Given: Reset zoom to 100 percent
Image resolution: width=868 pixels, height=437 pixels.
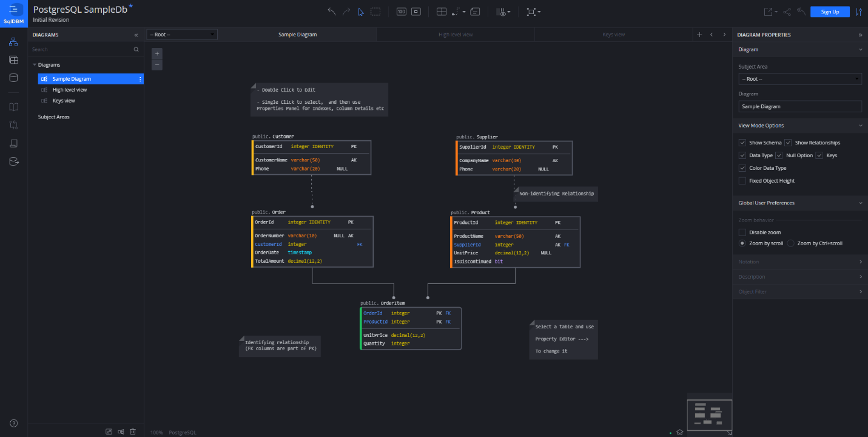Looking at the screenshot, I should (x=401, y=12).
